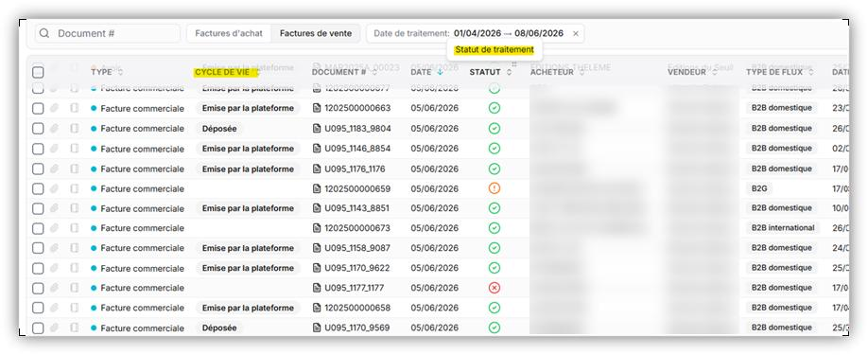
Task: Open the orange warning status of 1202500000659
Action: pyautogui.click(x=495, y=188)
